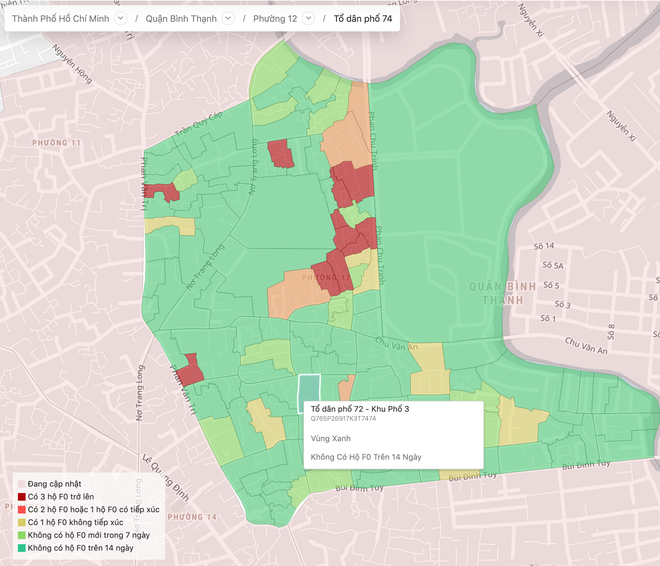660x566 pixels.
Task: Click the Thành Phố Hồ Chí Minh breadcrumb
Action: [60, 19]
